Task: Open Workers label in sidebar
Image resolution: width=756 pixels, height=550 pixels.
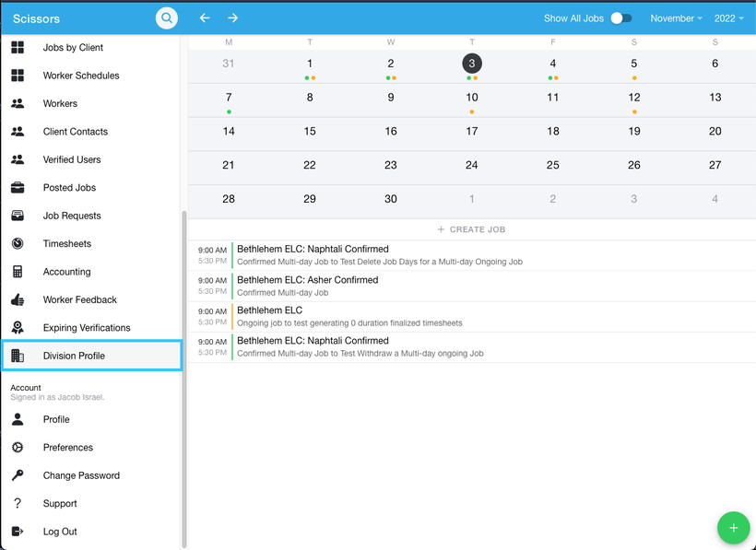Action: (60, 103)
